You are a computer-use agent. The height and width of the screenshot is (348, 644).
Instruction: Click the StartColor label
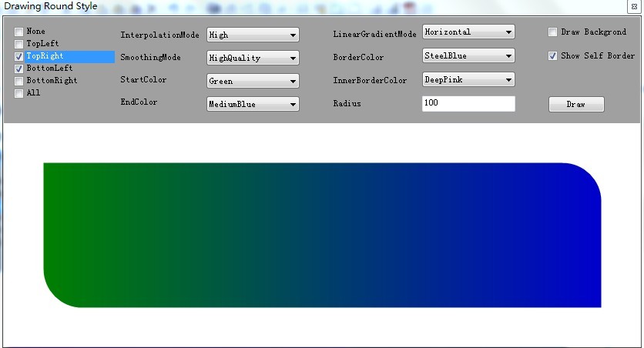pyautogui.click(x=143, y=79)
